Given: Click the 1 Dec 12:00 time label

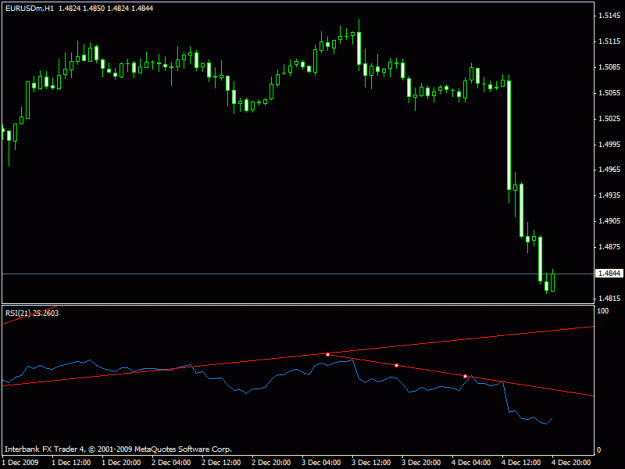Looking at the screenshot, I should pos(71,462).
